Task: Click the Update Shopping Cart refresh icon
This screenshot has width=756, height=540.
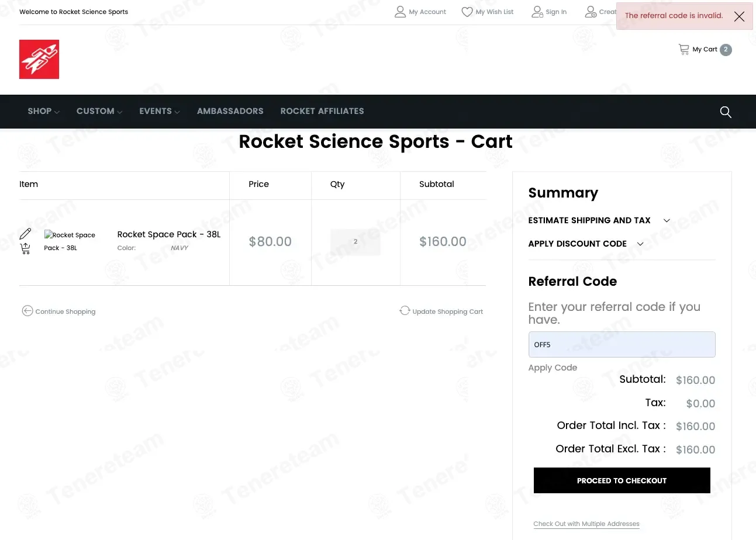Action: 405,311
